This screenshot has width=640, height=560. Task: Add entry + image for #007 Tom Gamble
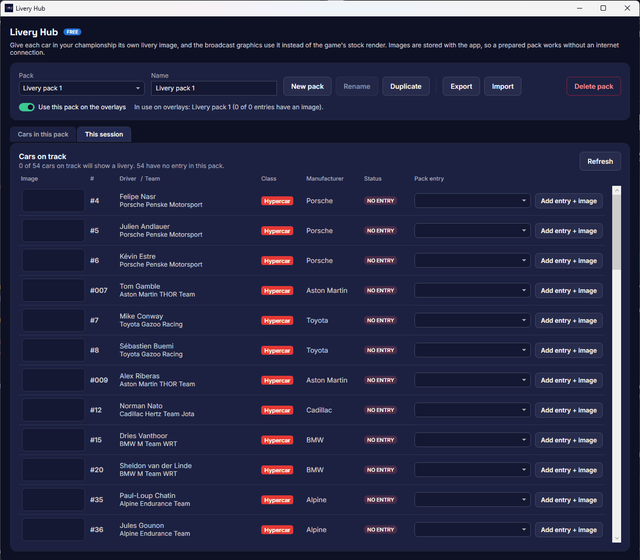tap(569, 291)
